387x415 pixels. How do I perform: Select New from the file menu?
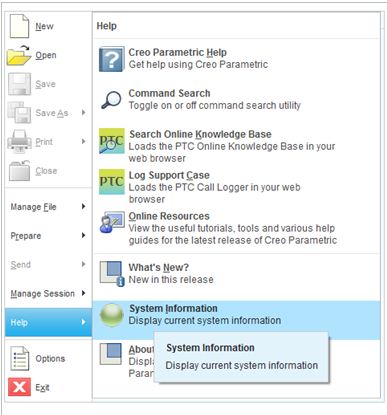point(48,26)
